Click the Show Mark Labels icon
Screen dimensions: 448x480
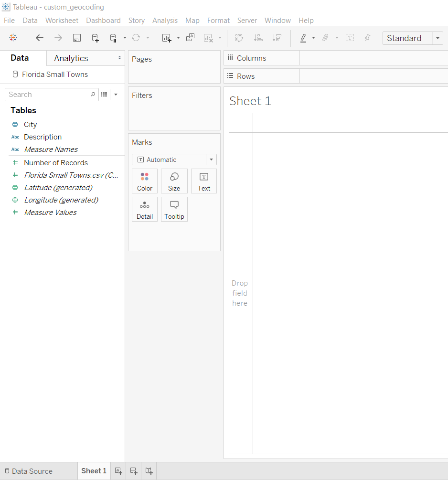point(350,38)
